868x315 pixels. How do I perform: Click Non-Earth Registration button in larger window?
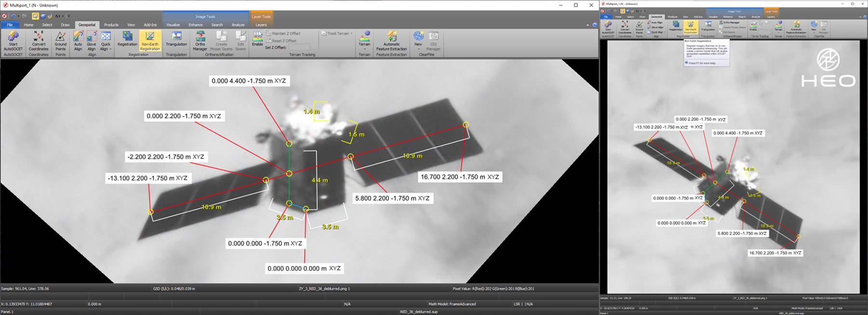click(x=150, y=40)
